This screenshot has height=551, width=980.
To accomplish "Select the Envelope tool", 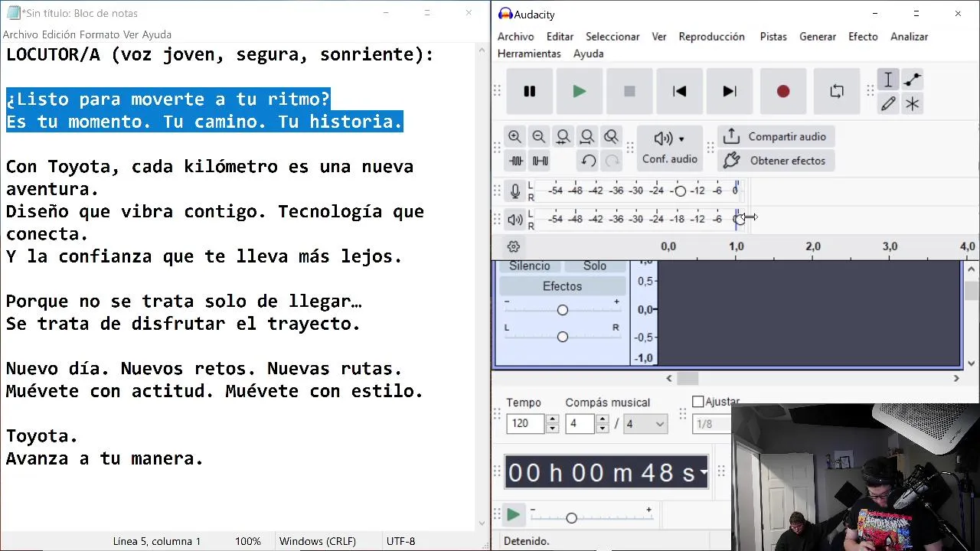I will (912, 80).
